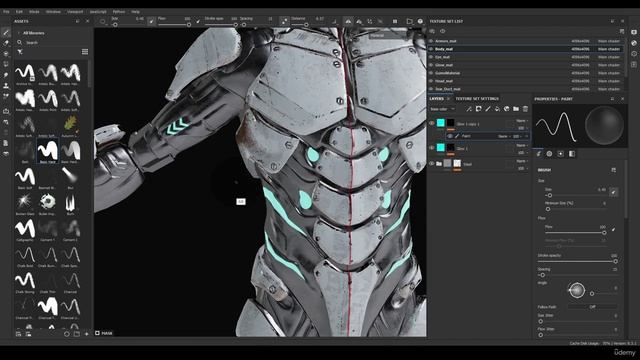Open blend mode dropdown of Paint effect
The height and width of the screenshot is (360, 640).
504,136
